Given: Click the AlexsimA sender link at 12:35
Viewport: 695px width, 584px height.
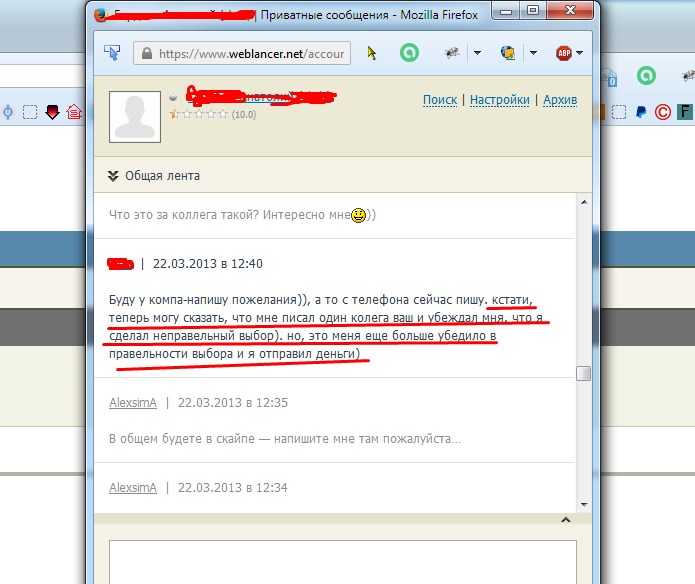Looking at the screenshot, I should pyautogui.click(x=133, y=403).
